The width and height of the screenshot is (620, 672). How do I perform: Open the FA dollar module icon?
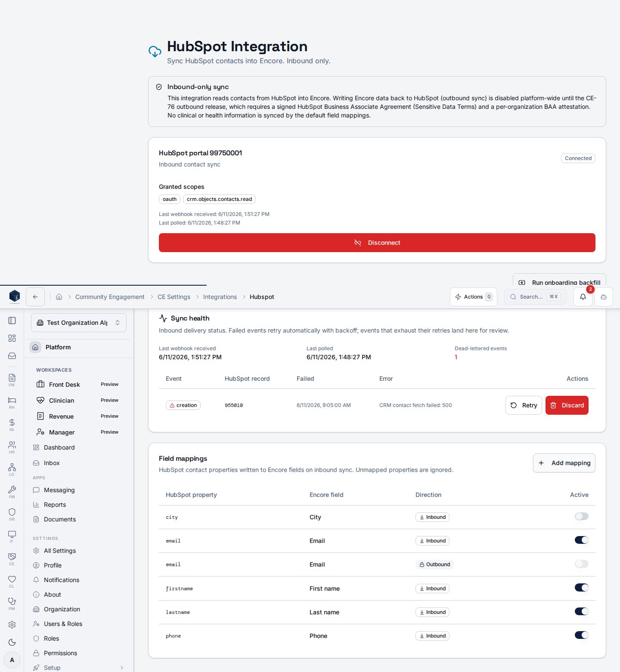pyautogui.click(x=12, y=424)
